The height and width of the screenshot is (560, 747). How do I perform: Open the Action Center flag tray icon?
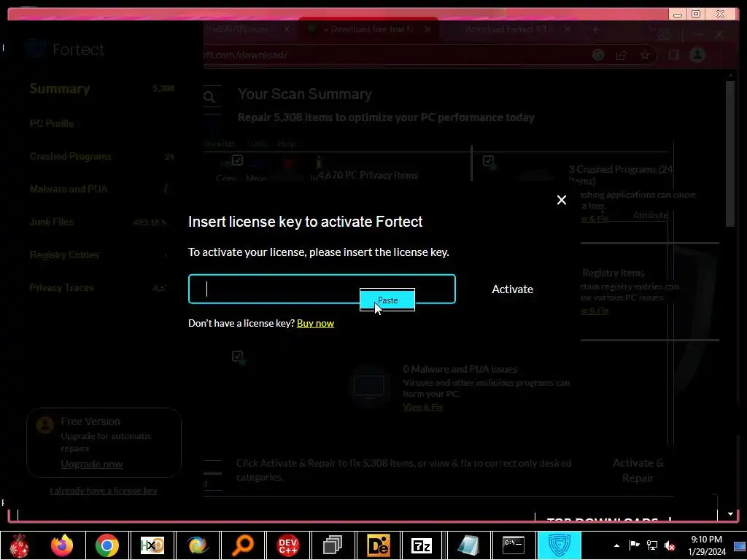(x=634, y=545)
